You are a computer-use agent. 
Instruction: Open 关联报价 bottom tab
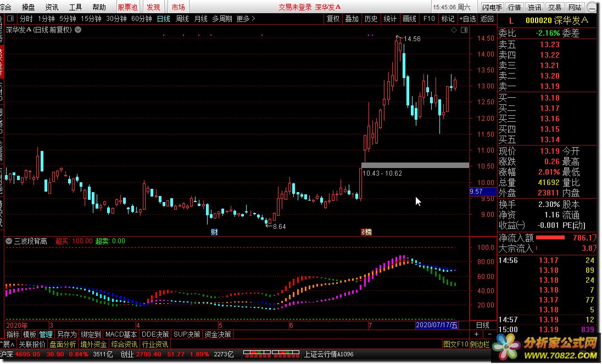point(32,344)
